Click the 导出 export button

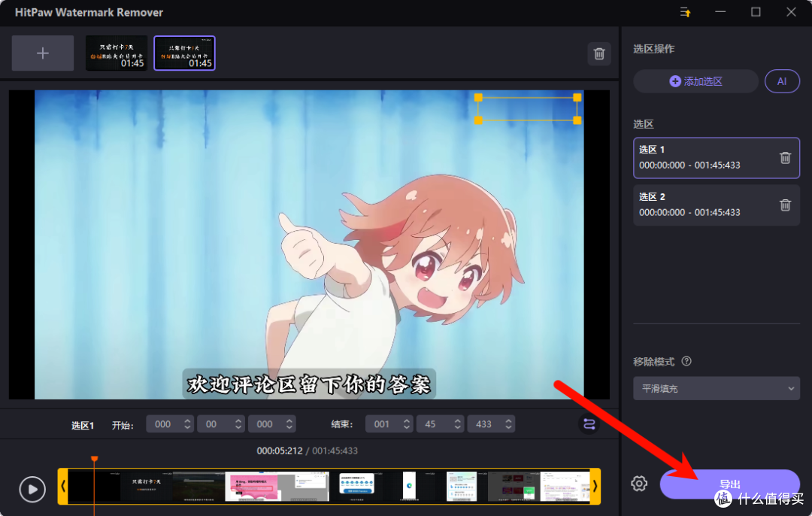pos(729,484)
